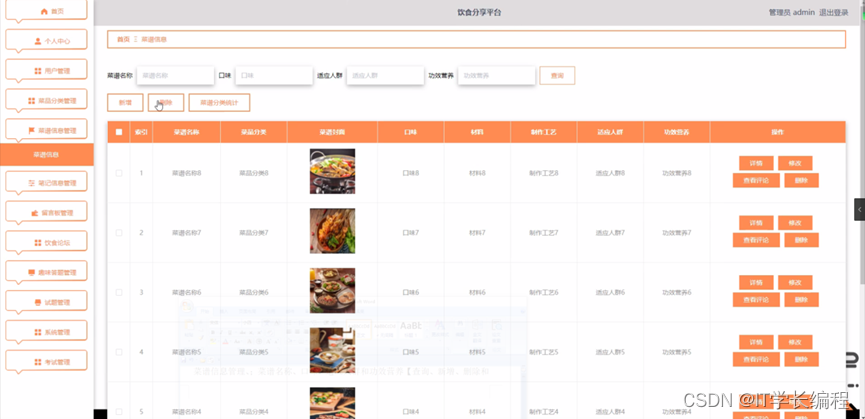Viewport: 865px width, 419px height.
Task: Click the home icon in the sidebar
Action: (44, 11)
